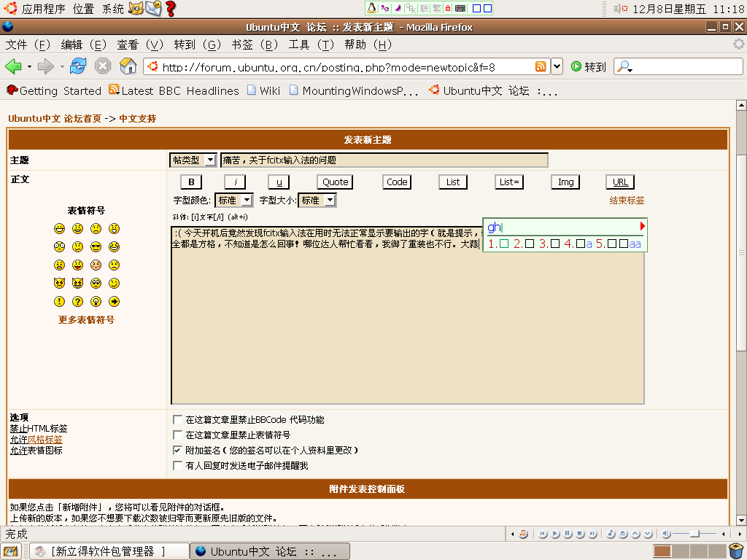Switch to the first orange workspace
The width and height of the screenshot is (747, 560).
coord(662,551)
